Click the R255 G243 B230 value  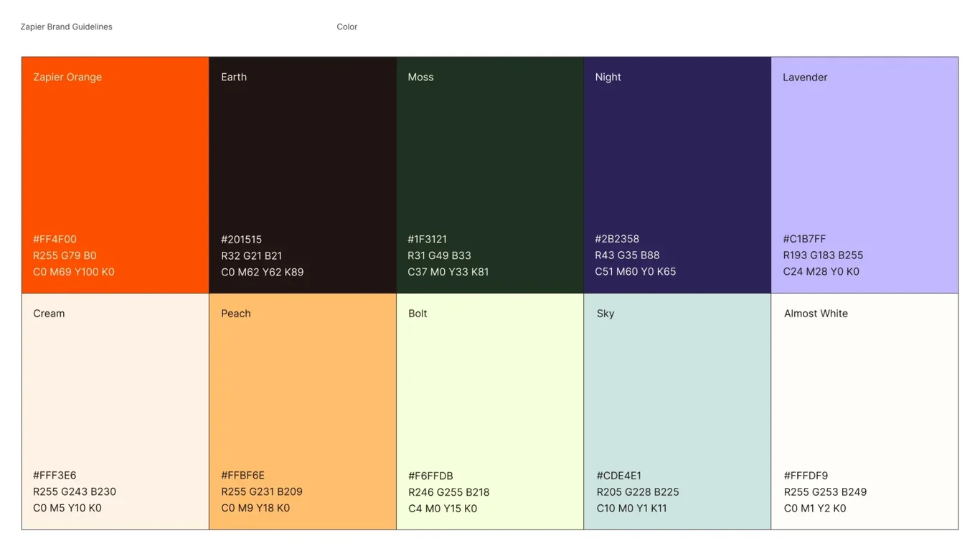point(75,491)
